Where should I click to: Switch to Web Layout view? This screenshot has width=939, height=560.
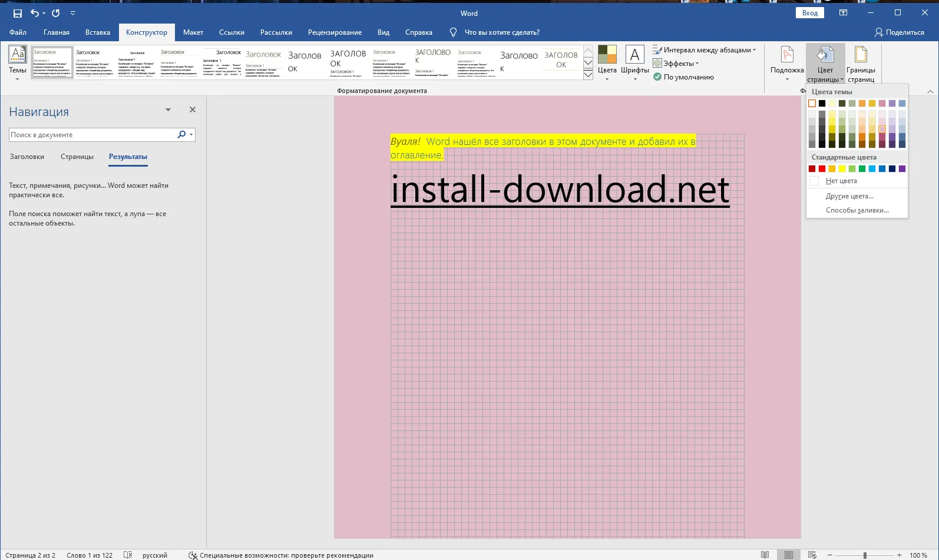point(812,555)
